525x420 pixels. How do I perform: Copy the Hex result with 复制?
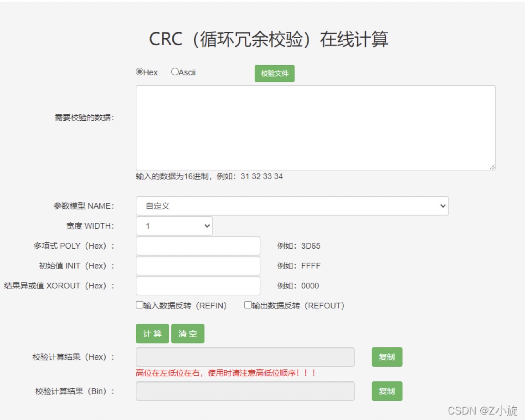pyautogui.click(x=387, y=357)
